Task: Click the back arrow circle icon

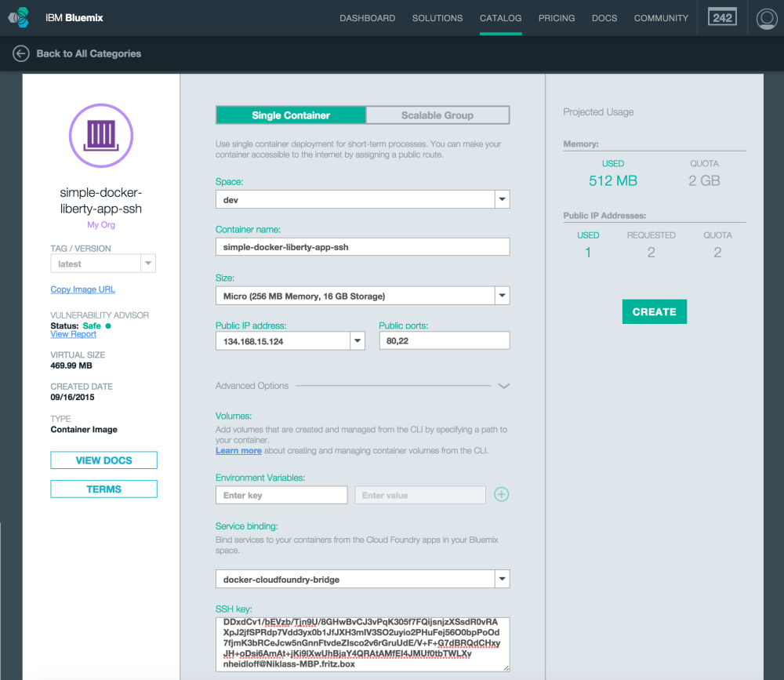Action: click(21, 53)
